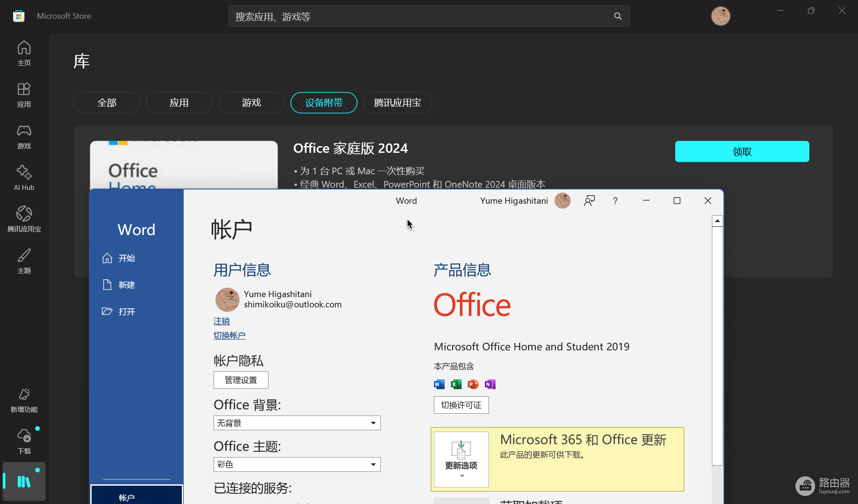
Task: Open 主题 themes in Store sidebar
Action: tap(24, 261)
